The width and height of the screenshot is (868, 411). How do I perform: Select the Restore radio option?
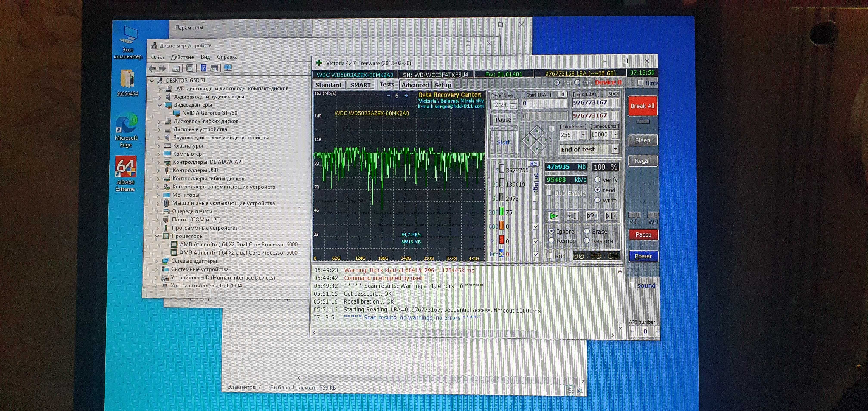(x=587, y=240)
